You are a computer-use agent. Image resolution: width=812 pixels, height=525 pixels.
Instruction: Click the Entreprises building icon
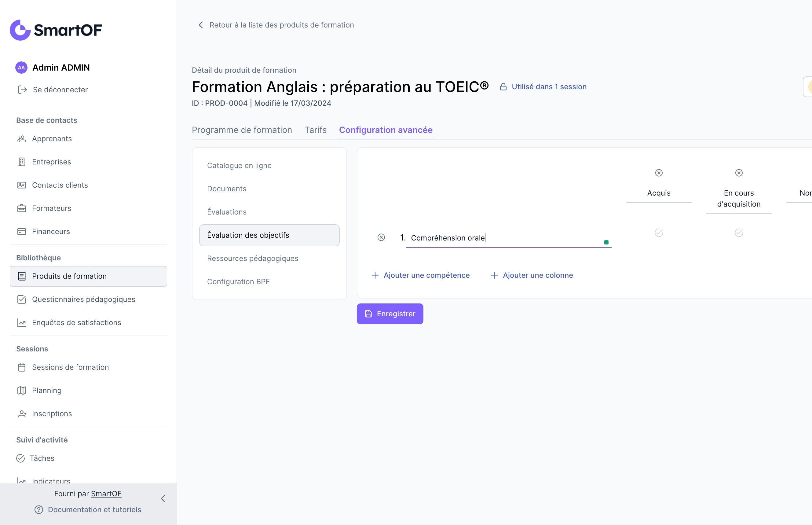(x=21, y=162)
